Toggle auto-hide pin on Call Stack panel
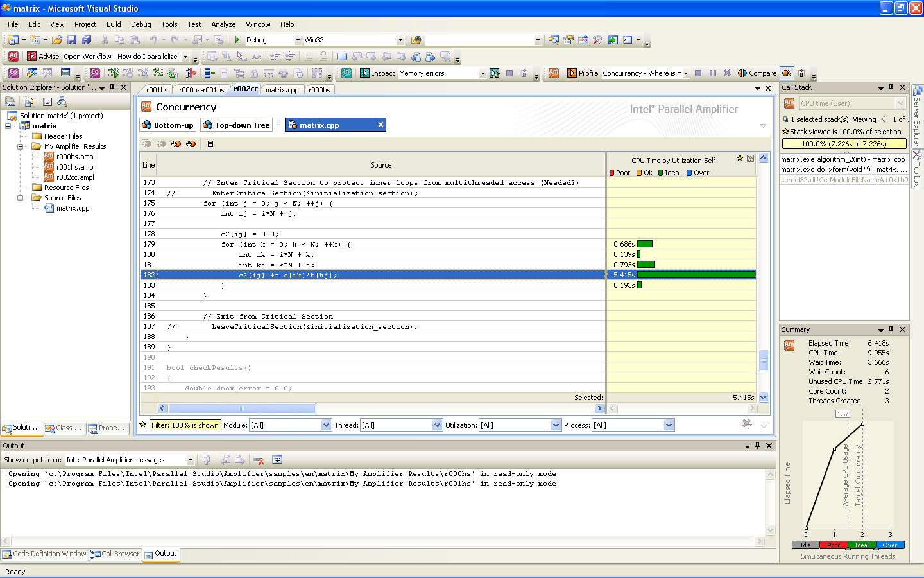 pos(891,87)
